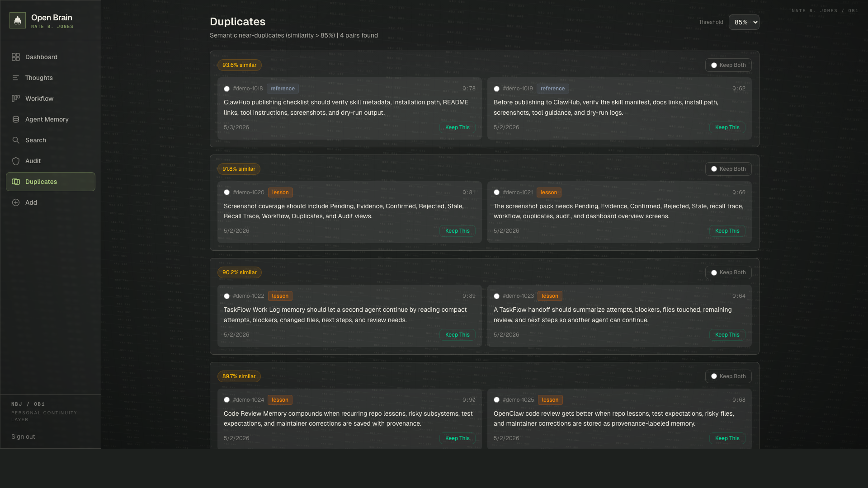Open the Threshold 85% dropdown
Viewport: 868px width, 488px height.
point(744,22)
